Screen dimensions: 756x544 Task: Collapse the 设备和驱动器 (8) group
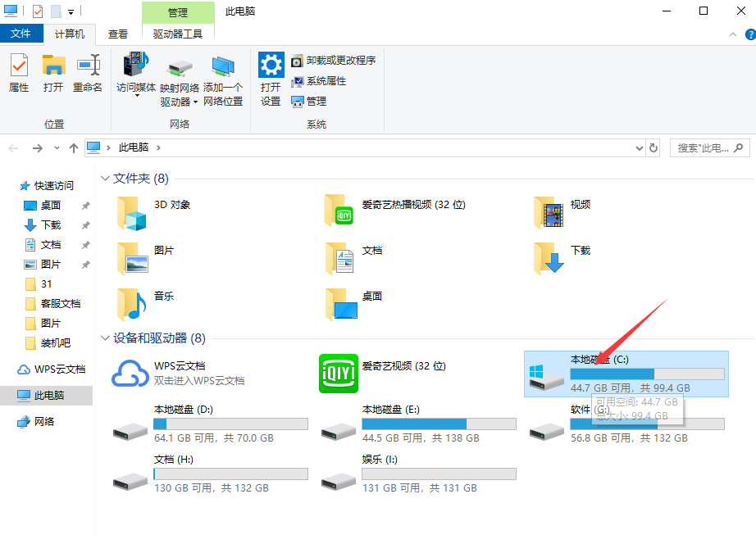tap(105, 338)
